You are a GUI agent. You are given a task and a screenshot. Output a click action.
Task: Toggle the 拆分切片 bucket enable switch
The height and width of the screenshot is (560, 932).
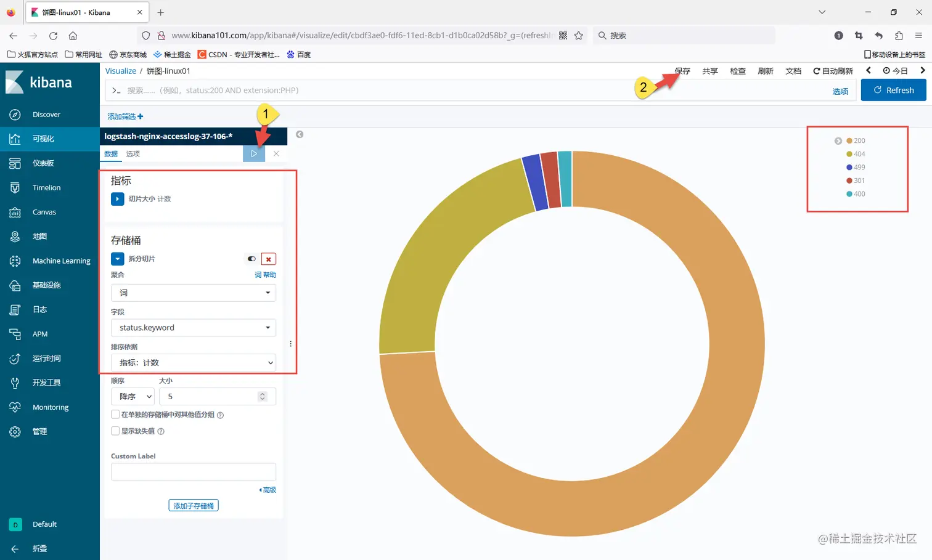(x=251, y=259)
